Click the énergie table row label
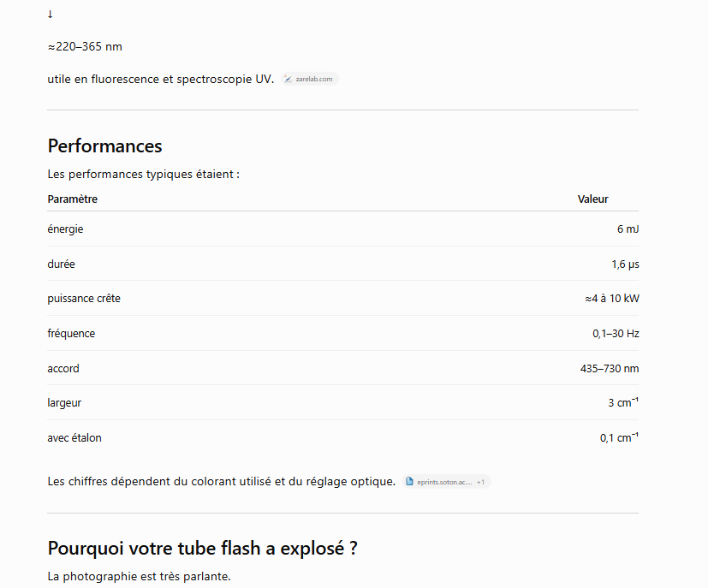The height and width of the screenshot is (588, 708). pyautogui.click(x=65, y=229)
